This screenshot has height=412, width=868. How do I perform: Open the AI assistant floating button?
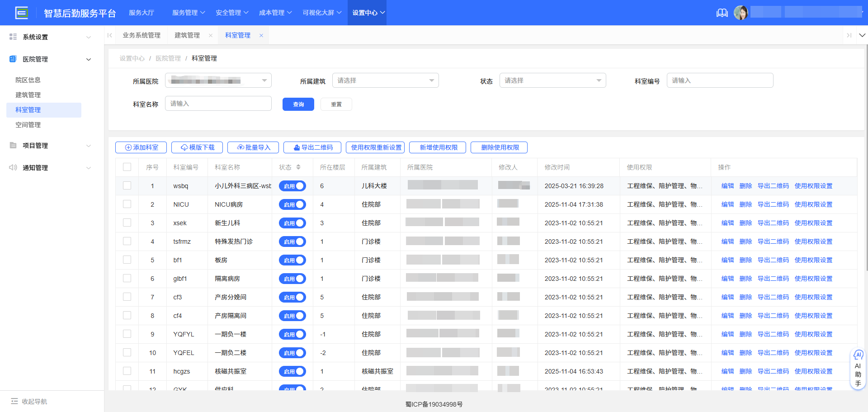tap(858, 369)
